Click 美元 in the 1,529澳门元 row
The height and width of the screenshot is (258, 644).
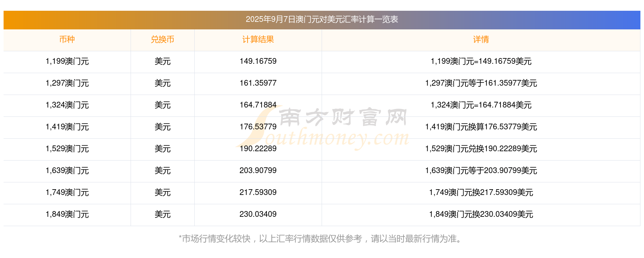162,149
